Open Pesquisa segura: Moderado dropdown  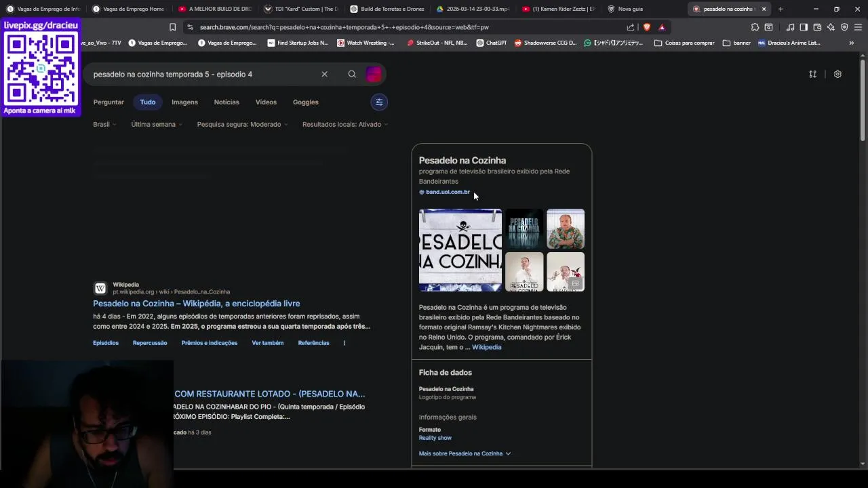pos(243,124)
